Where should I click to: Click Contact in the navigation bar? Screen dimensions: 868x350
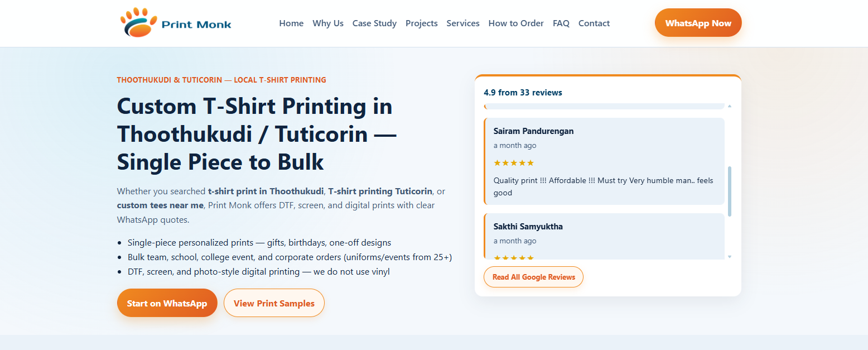point(594,23)
